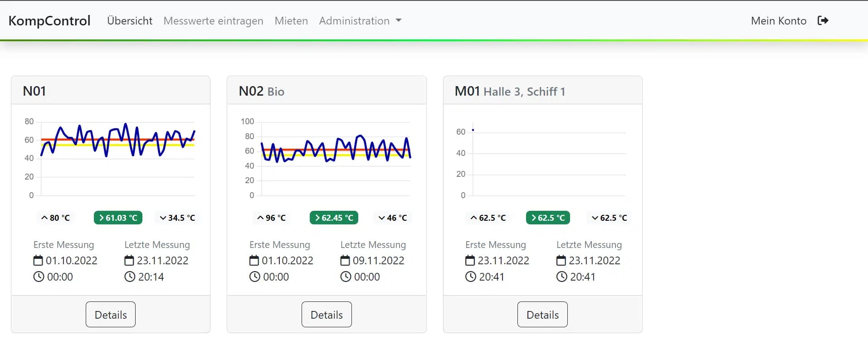Click green average badge 61.03 °C

click(x=118, y=218)
